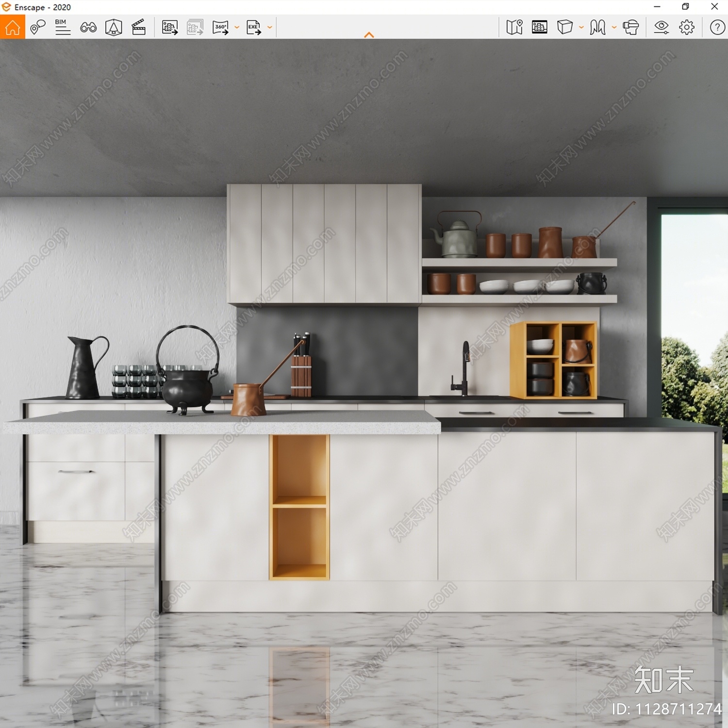The image size is (728, 728).
Task: Click the orange Home icon
Action: 13,27
